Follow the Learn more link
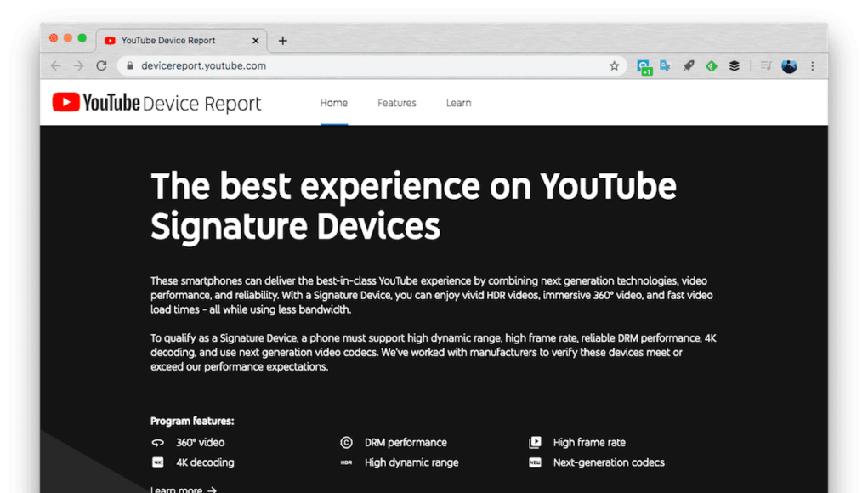 tap(184, 489)
